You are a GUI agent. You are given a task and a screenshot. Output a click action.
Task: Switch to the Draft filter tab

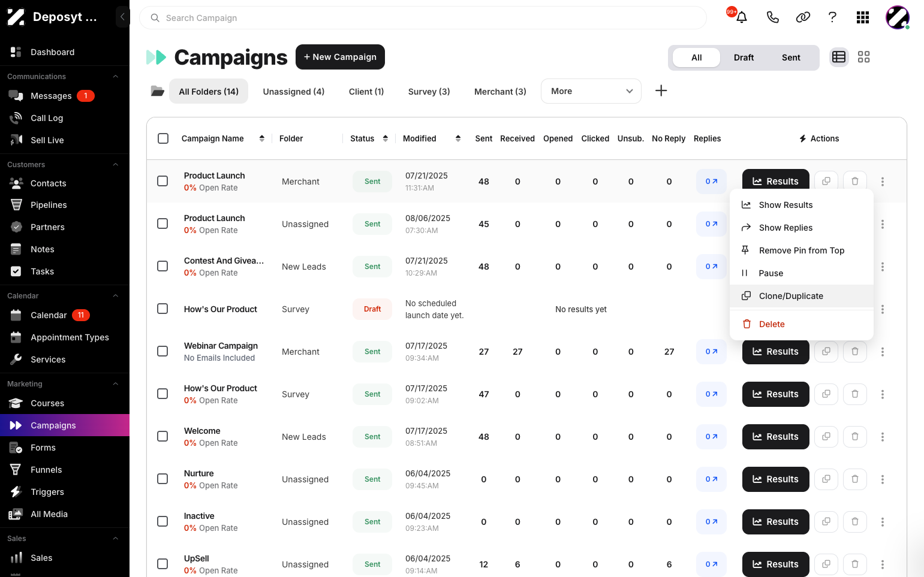(x=744, y=58)
